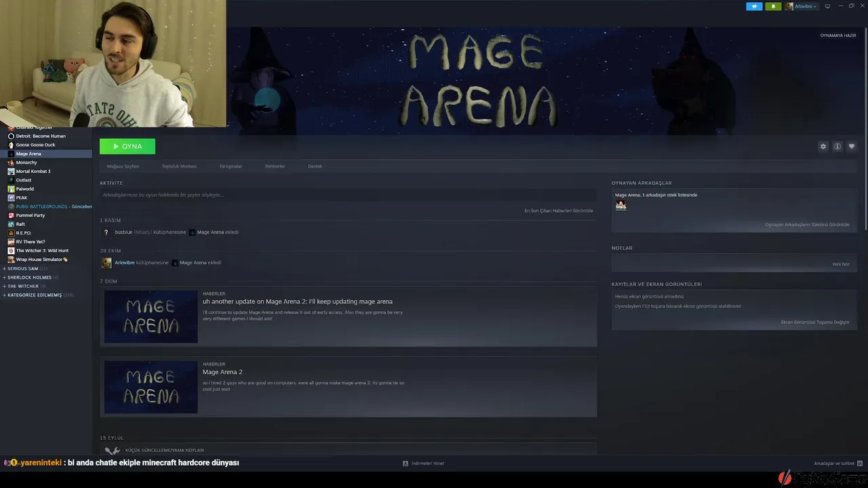Open game info circle icon
868x488 pixels.
(x=837, y=146)
